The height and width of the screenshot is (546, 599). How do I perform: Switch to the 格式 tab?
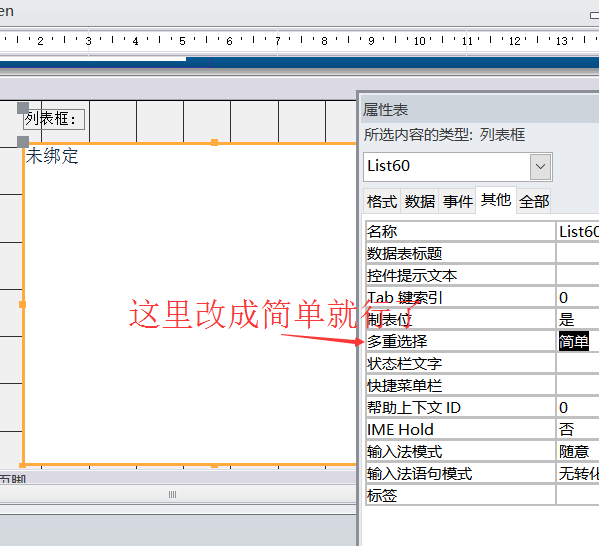382,201
